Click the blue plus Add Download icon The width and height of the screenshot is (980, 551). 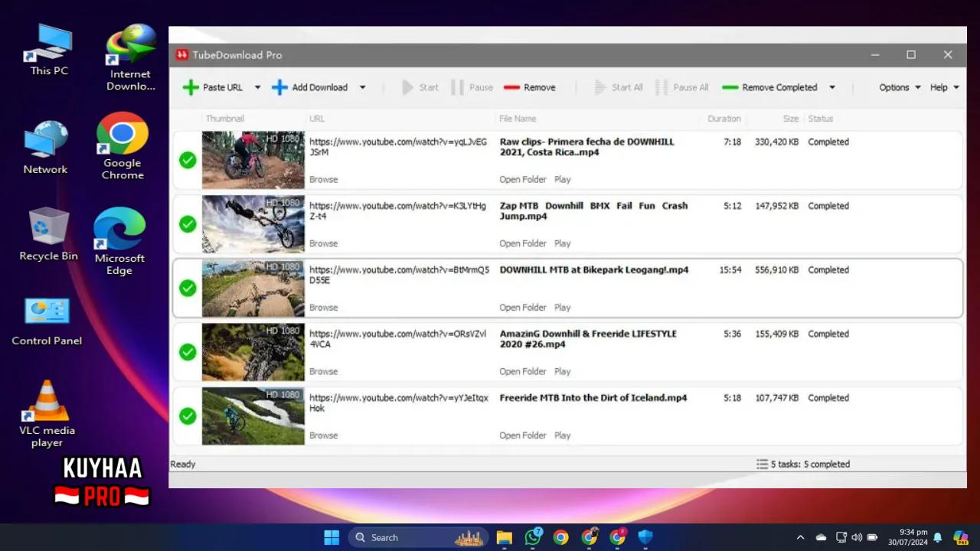click(279, 87)
